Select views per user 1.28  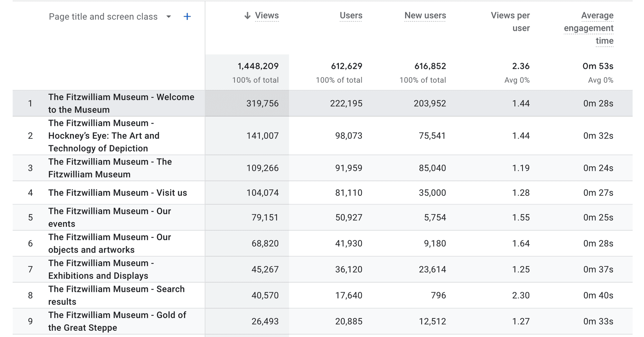tap(521, 192)
